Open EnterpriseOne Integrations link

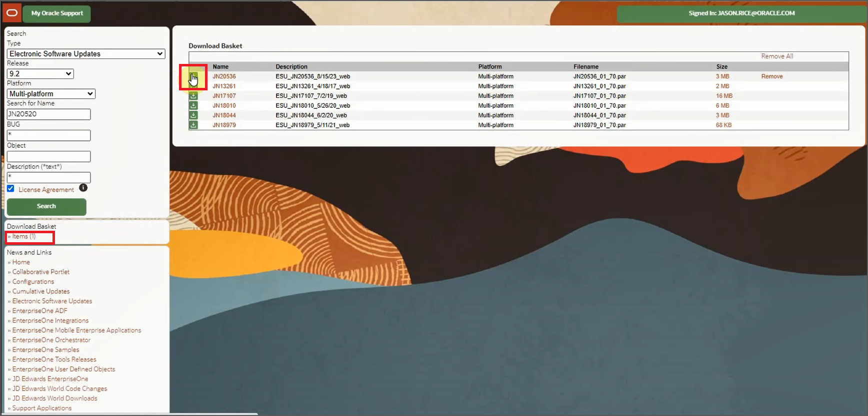tap(50, 321)
